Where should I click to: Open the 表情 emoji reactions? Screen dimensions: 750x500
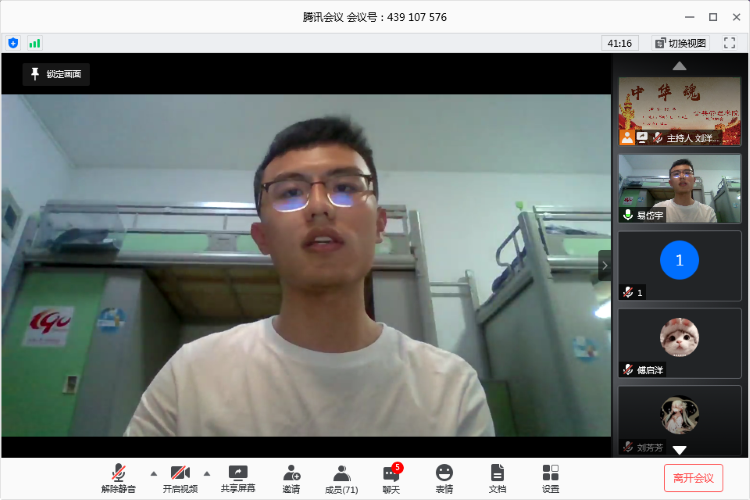tap(444, 477)
